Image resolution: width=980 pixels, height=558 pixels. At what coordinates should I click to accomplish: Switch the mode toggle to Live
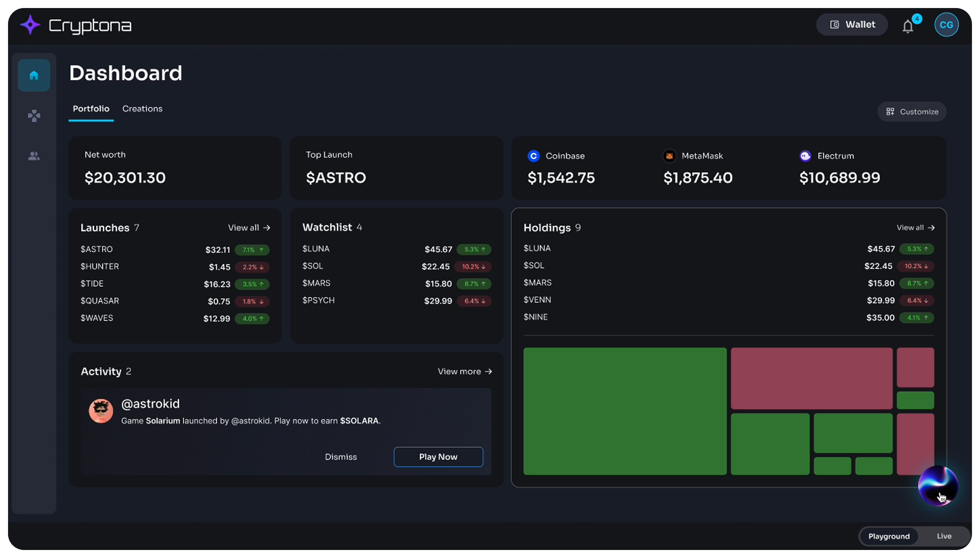click(x=943, y=536)
